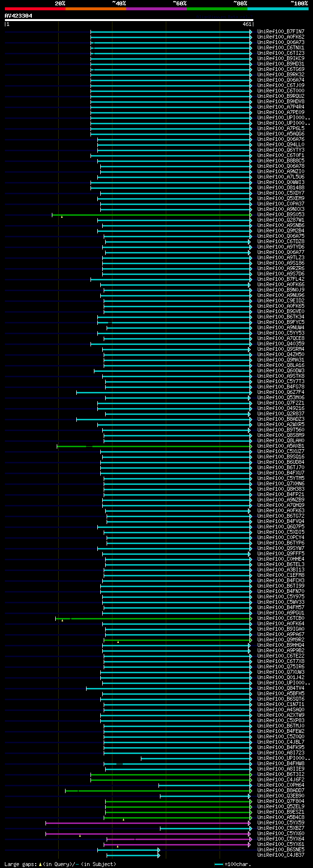Click the purple ~60% legend segment

click(x=156, y=9)
